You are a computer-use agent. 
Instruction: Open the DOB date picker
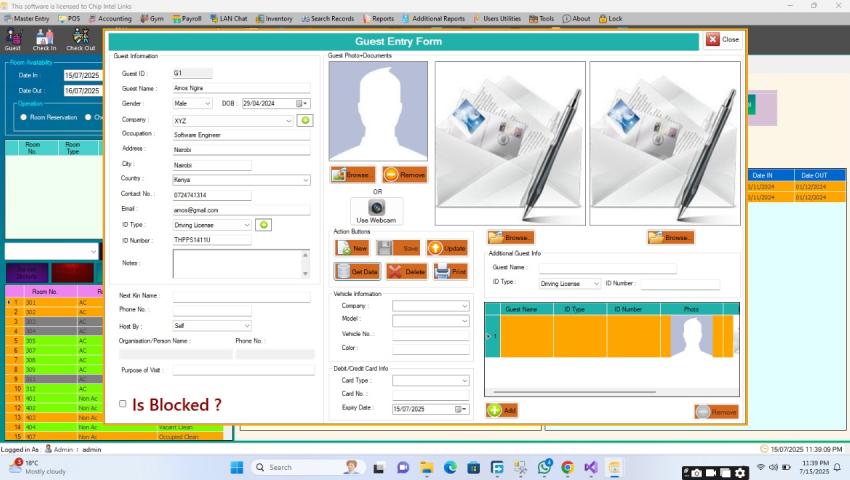tap(302, 103)
